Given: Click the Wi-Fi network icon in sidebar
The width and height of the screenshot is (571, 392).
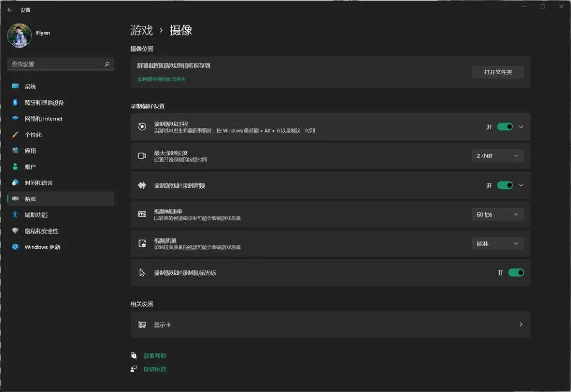Looking at the screenshot, I should coord(15,118).
